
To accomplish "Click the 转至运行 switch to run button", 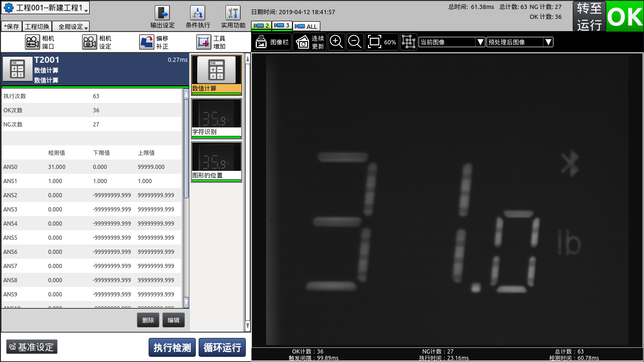I will click(589, 17).
